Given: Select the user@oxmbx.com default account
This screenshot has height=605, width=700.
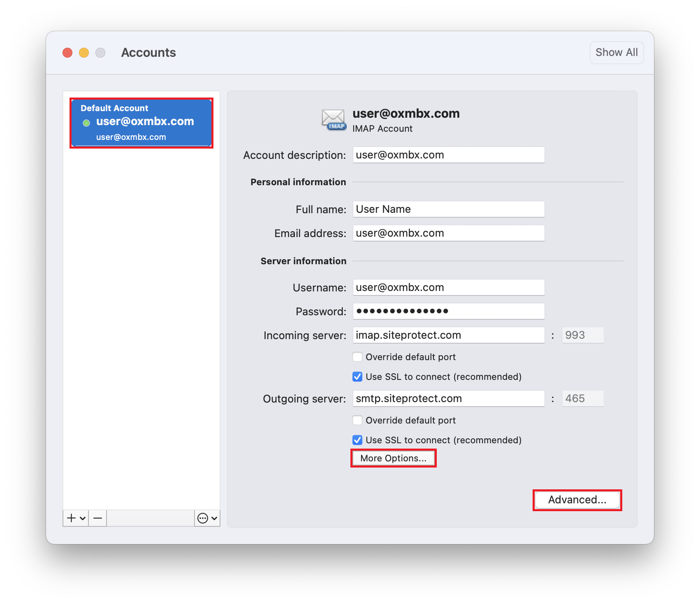Looking at the screenshot, I should (x=141, y=123).
